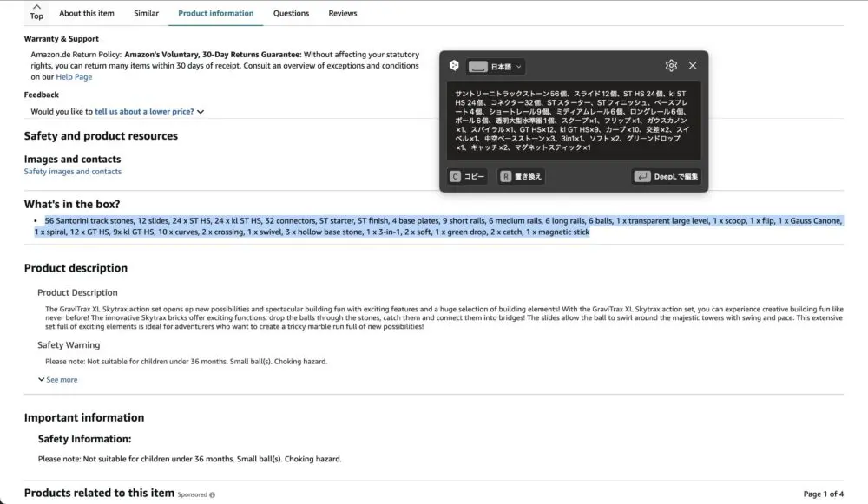Close the DeepL translation popup
Viewport: 868px width, 504px height.
pos(693,66)
